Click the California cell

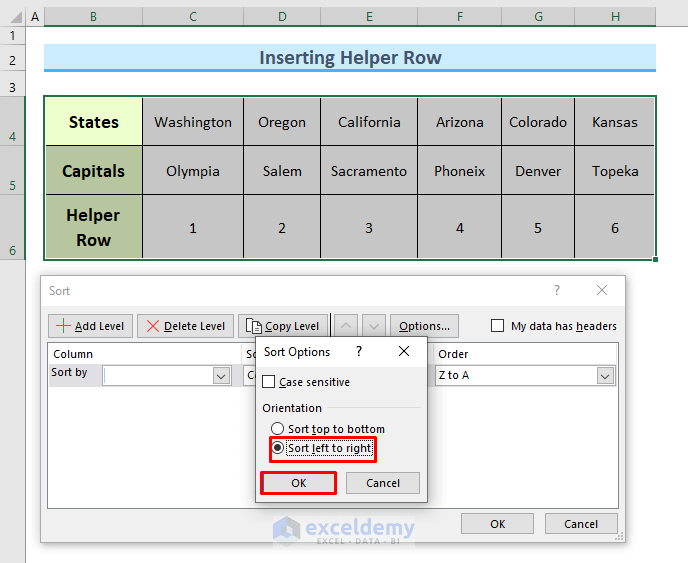click(369, 122)
